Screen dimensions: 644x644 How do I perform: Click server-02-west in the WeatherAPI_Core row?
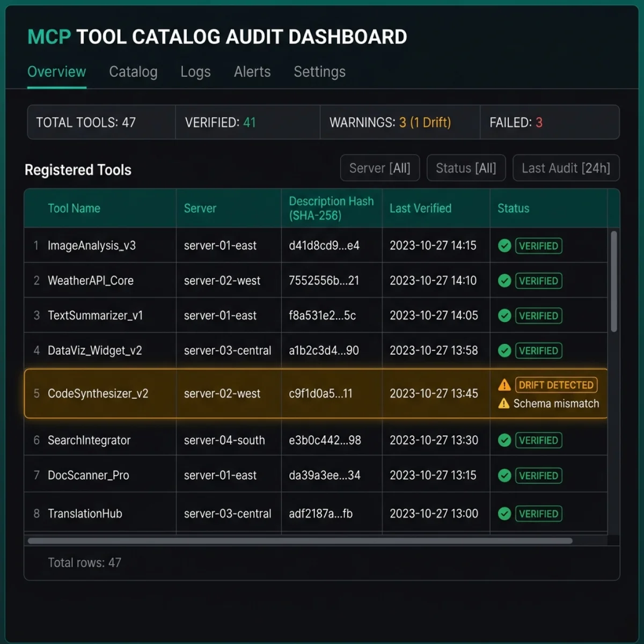coord(222,281)
